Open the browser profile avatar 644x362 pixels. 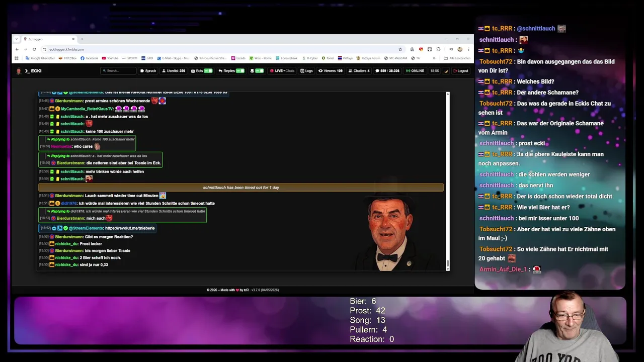point(460,49)
